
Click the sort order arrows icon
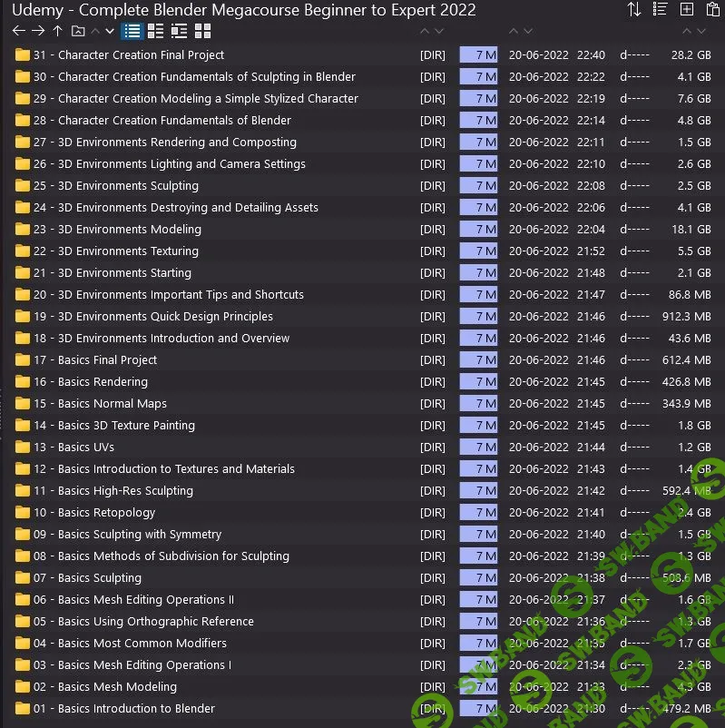pos(633,10)
